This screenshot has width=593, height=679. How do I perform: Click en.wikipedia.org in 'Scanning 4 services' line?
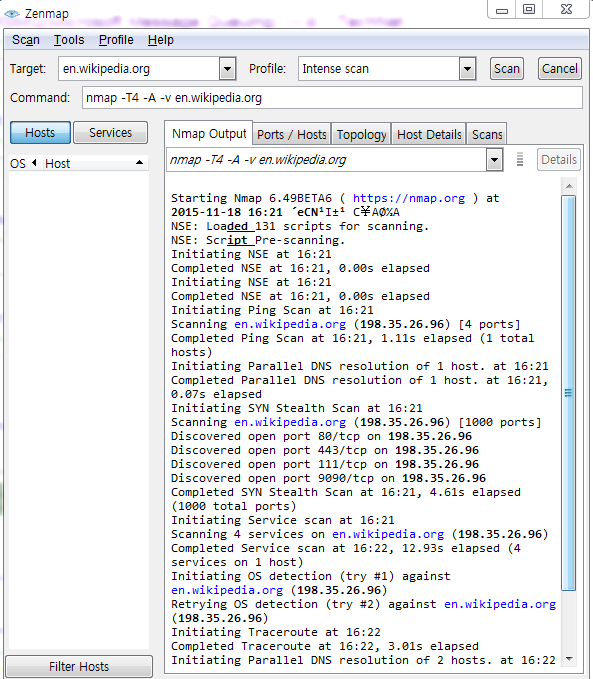click(388, 534)
